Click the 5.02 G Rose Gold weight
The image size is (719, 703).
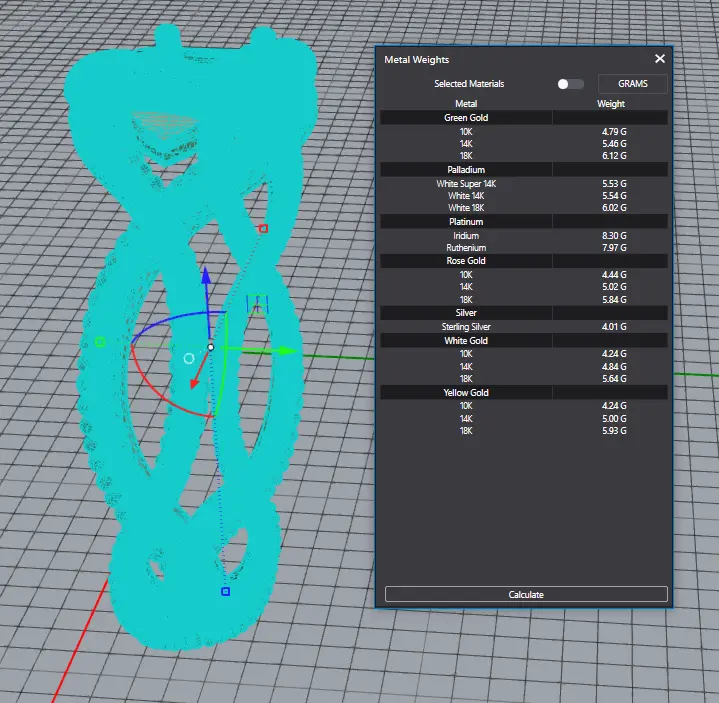pos(614,287)
